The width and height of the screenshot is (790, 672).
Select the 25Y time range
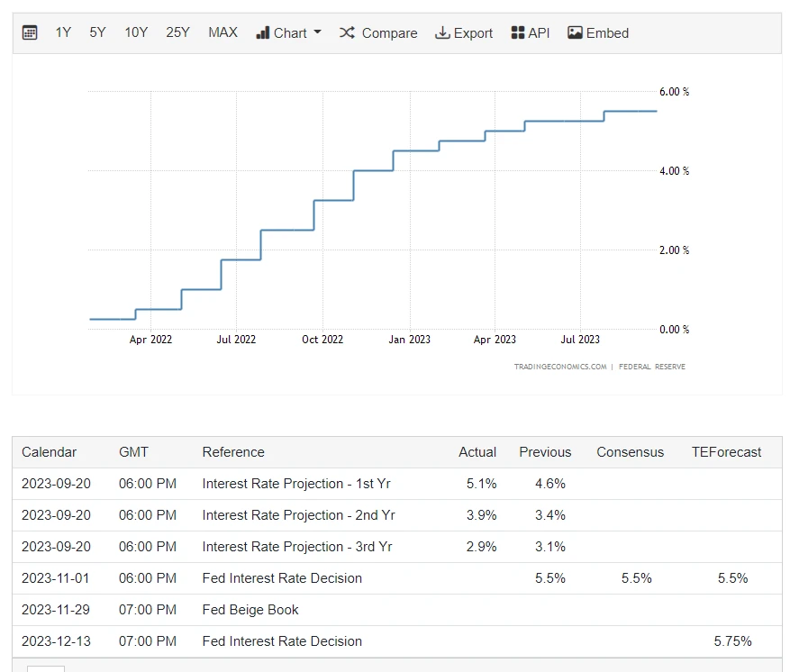[x=177, y=32]
